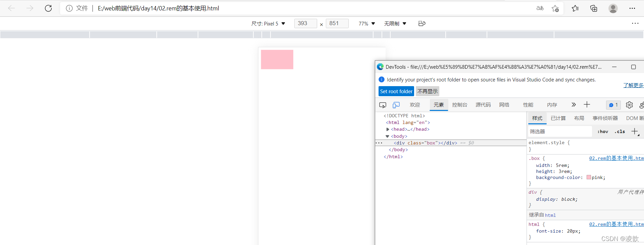644x245 pixels.
Task: Click the viewport height field 851
Action: 337,23
